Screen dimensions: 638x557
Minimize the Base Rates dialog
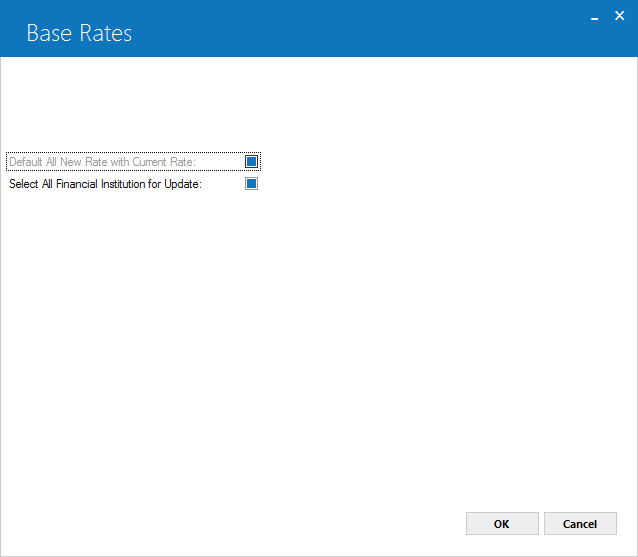click(x=594, y=17)
